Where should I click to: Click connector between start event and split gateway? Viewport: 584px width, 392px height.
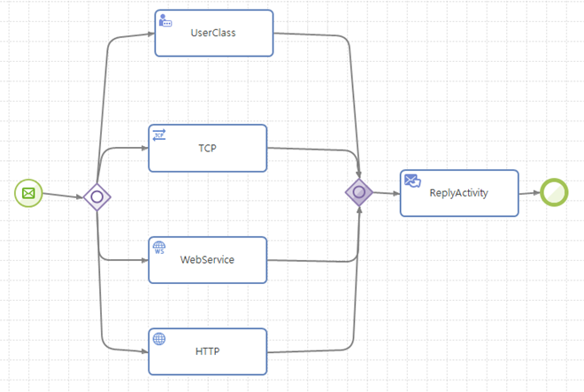[62, 194]
